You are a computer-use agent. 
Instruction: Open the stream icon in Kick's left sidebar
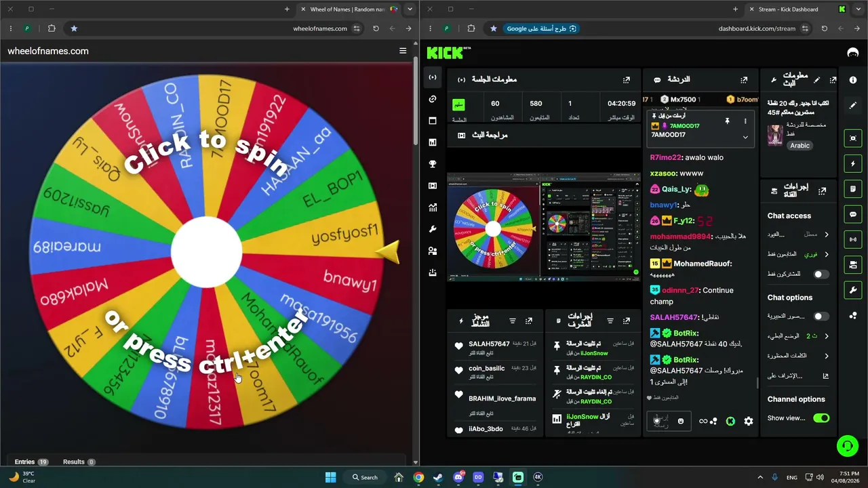433,77
